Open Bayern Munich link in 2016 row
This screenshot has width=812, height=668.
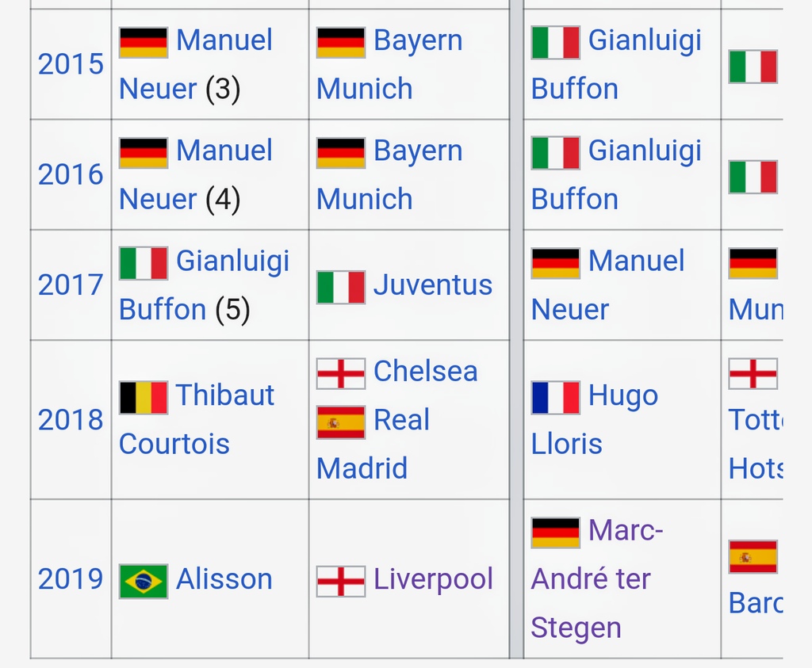[389, 175]
